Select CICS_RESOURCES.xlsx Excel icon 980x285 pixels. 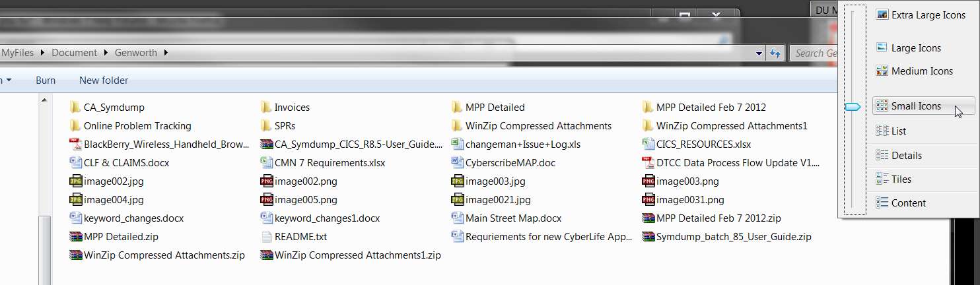pos(647,144)
